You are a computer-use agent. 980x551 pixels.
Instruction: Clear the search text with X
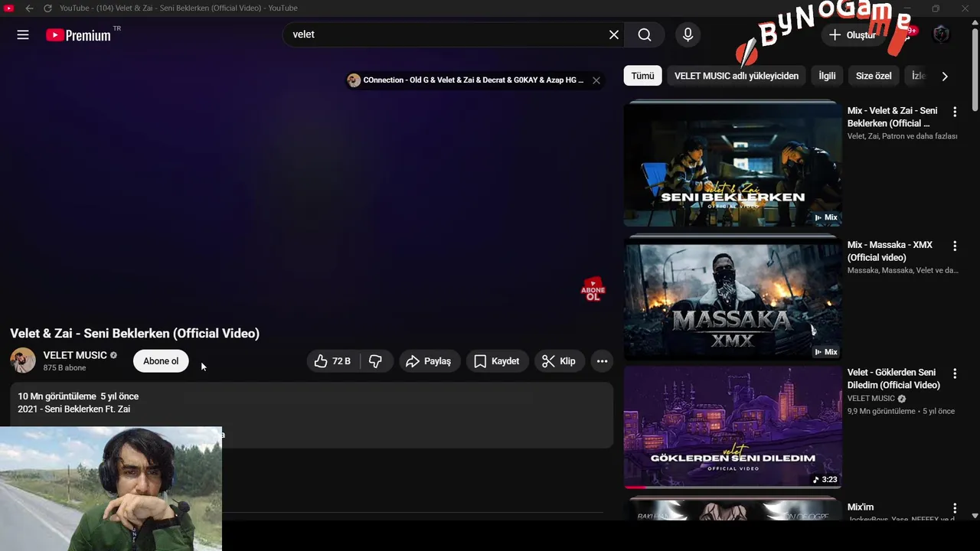point(614,34)
